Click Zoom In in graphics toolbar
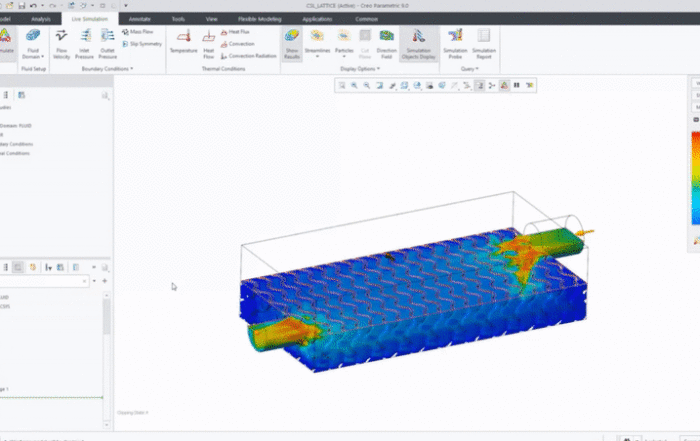Image resolution: width=700 pixels, height=441 pixels. 354,85
